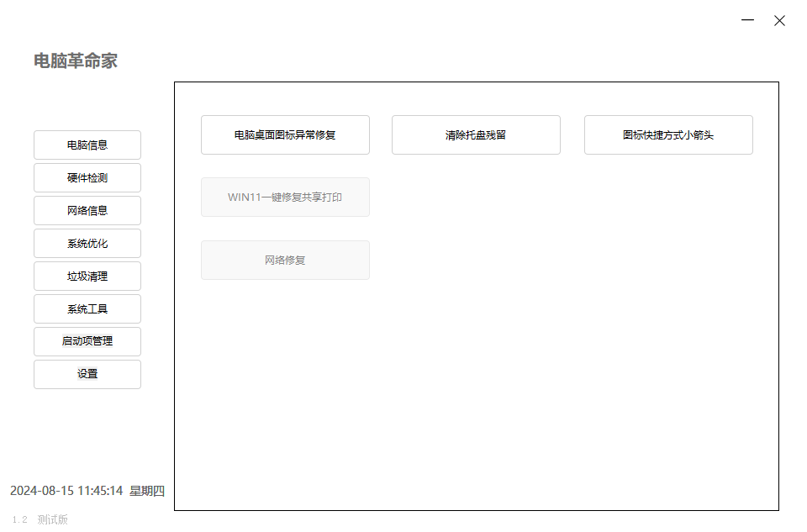Open 启动项管理
Viewport: 807px width, 532px height.
[87, 341]
